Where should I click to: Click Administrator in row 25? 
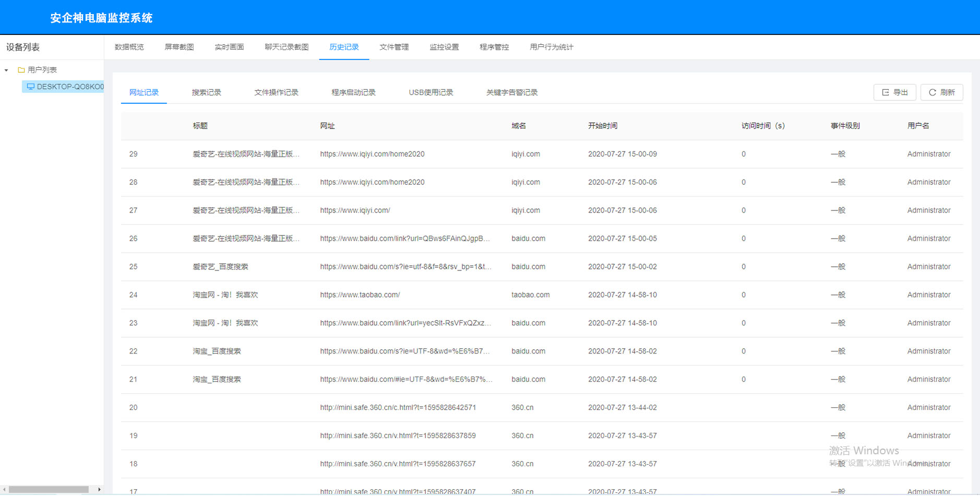(929, 267)
